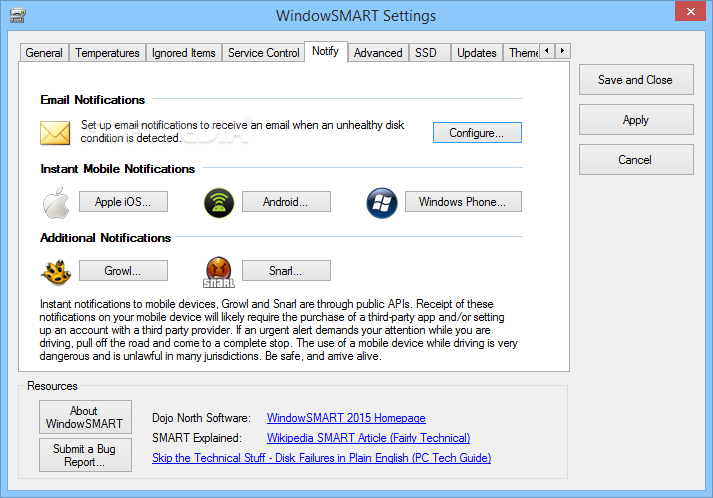The width and height of the screenshot is (713, 498).
Task: Open Windows Phone notification settings
Action: pos(463,201)
